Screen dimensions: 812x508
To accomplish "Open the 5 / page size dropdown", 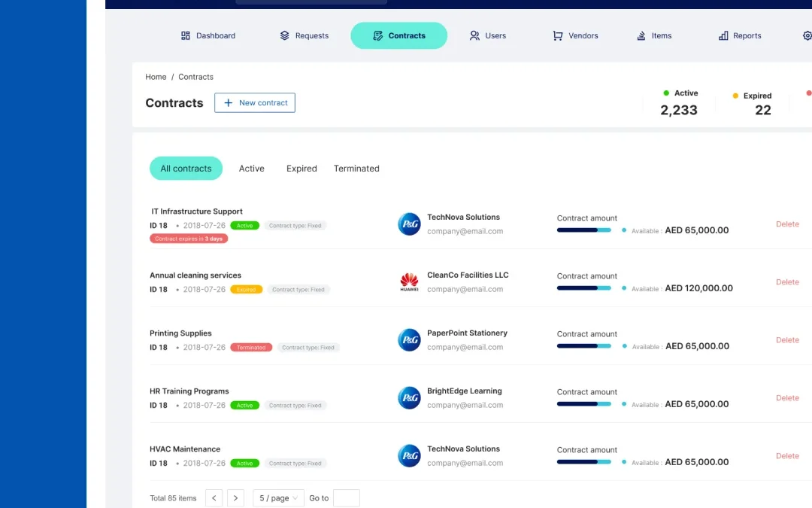I will (278, 498).
